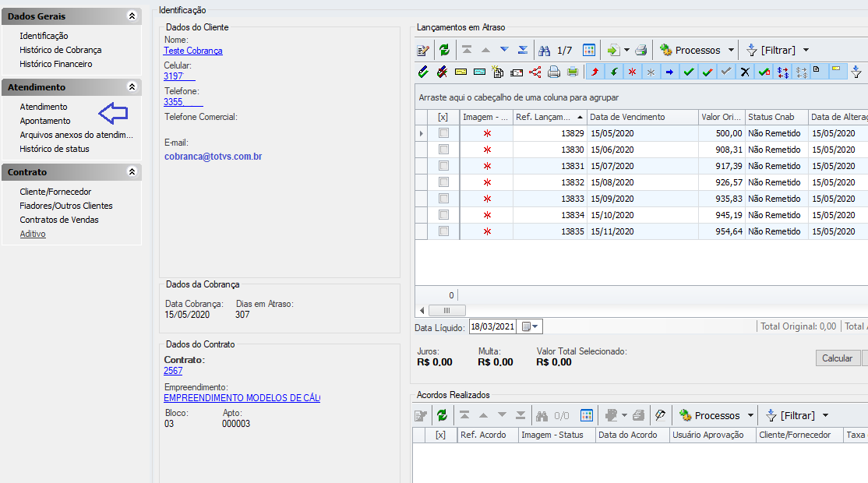Screen dimensions: 868x483
Task: Collapse the Contrato section
Action: click(x=132, y=172)
